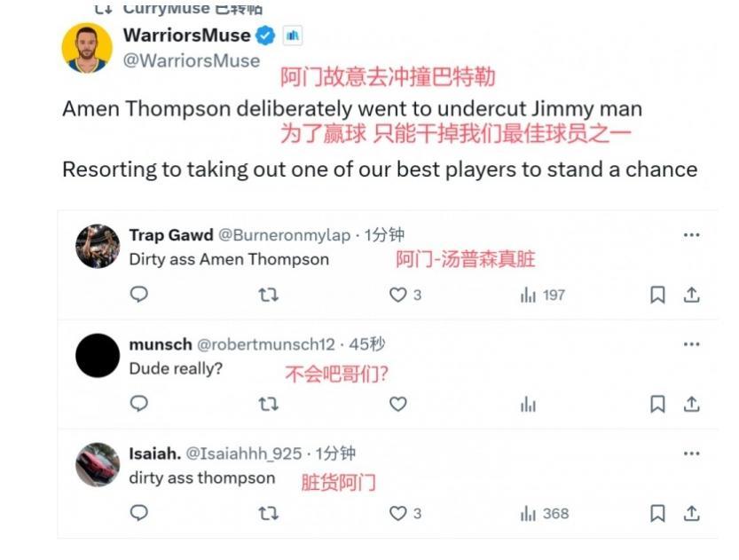739x560 pixels.
Task: Like Isaiah's "dirty ass thompson" reply
Action: coord(405,513)
